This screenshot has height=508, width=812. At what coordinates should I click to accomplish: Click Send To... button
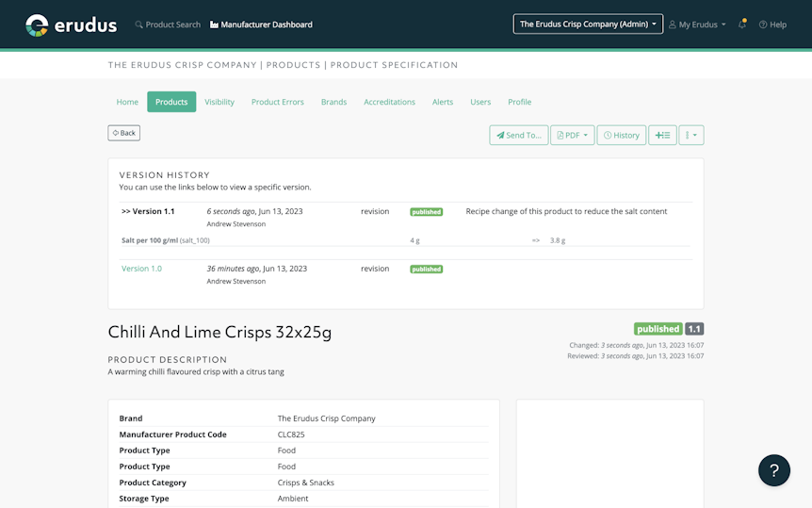518,135
